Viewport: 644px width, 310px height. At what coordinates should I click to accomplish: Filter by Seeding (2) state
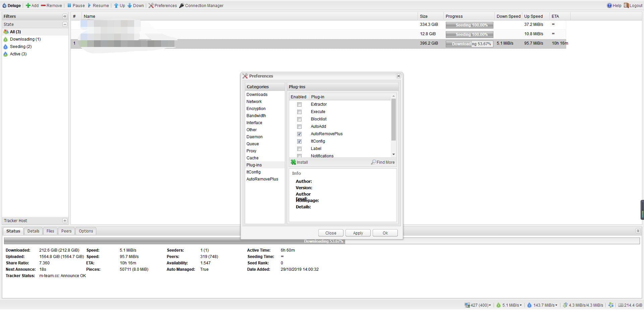(x=21, y=47)
